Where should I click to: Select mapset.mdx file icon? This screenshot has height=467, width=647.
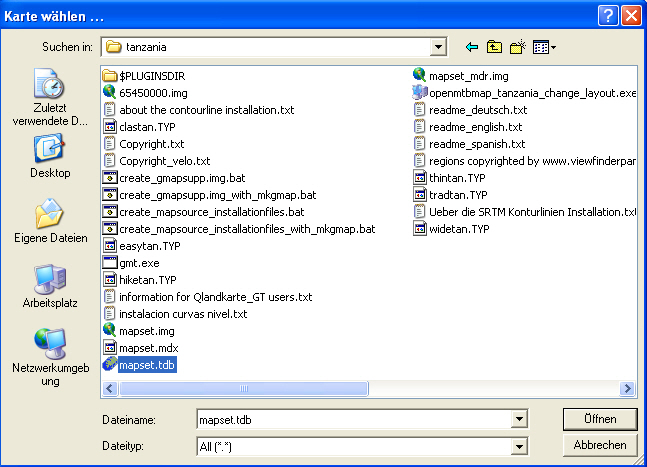tap(110, 348)
